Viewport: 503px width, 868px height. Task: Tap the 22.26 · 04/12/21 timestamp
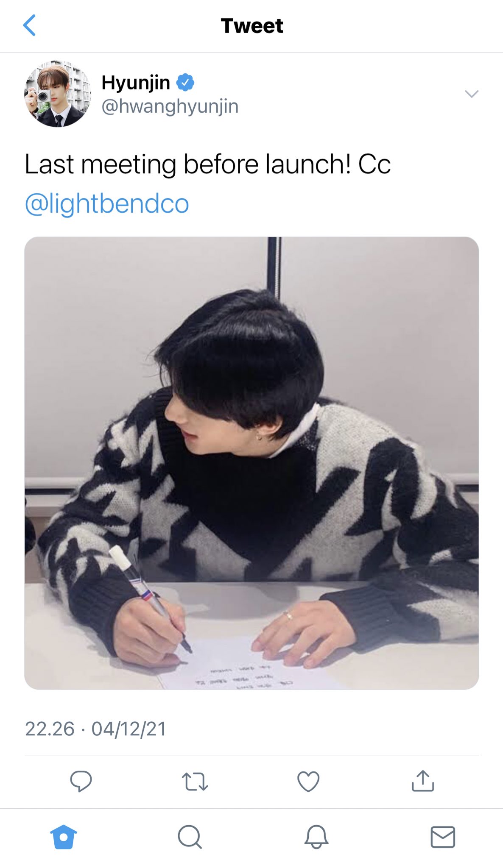tap(95, 729)
